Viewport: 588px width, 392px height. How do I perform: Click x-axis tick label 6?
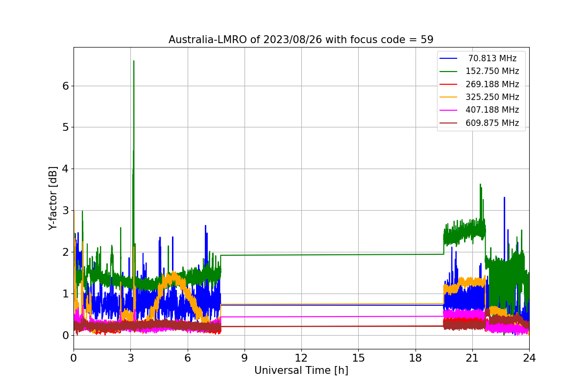187,358
